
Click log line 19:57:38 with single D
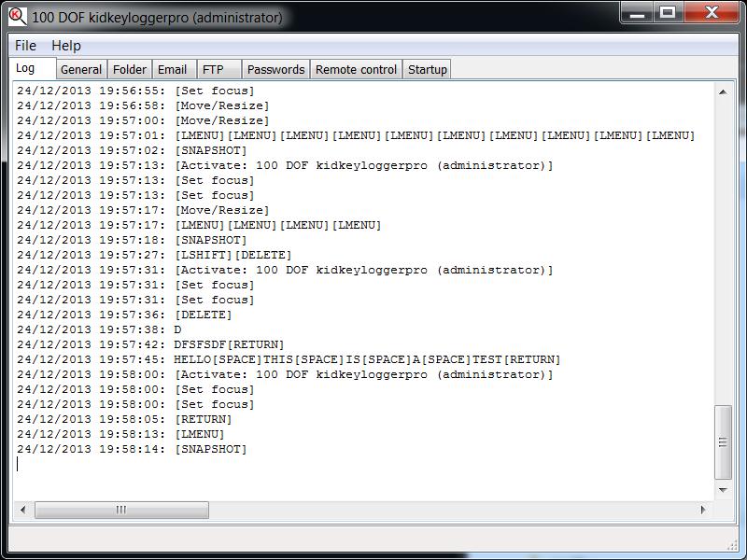pyautogui.click(x=99, y=329)
